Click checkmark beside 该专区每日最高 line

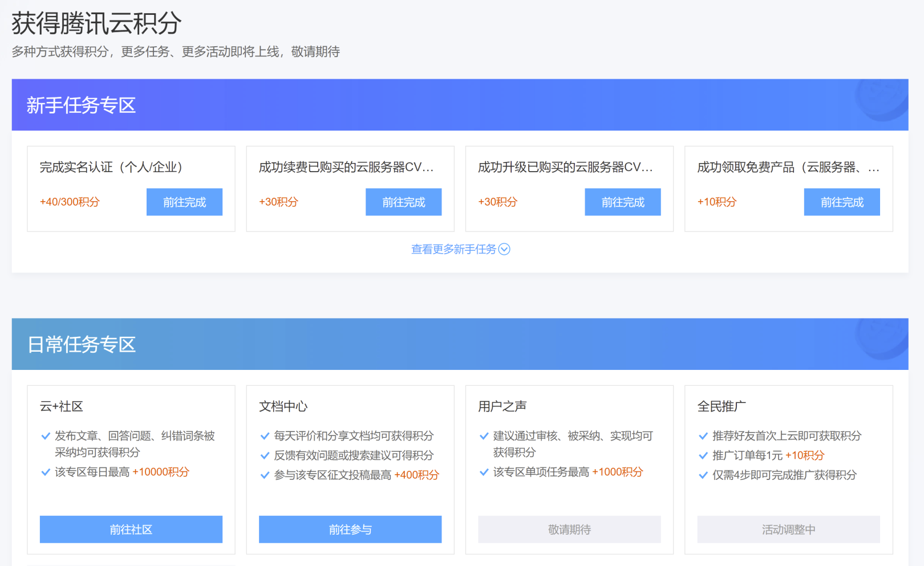[x=46, y=472]
